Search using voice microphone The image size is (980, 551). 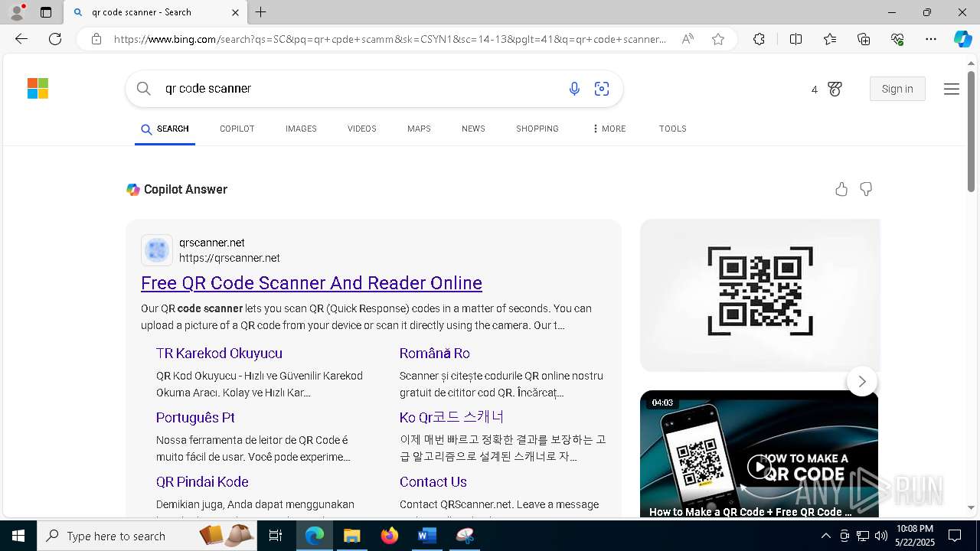[x=574, y=89]
